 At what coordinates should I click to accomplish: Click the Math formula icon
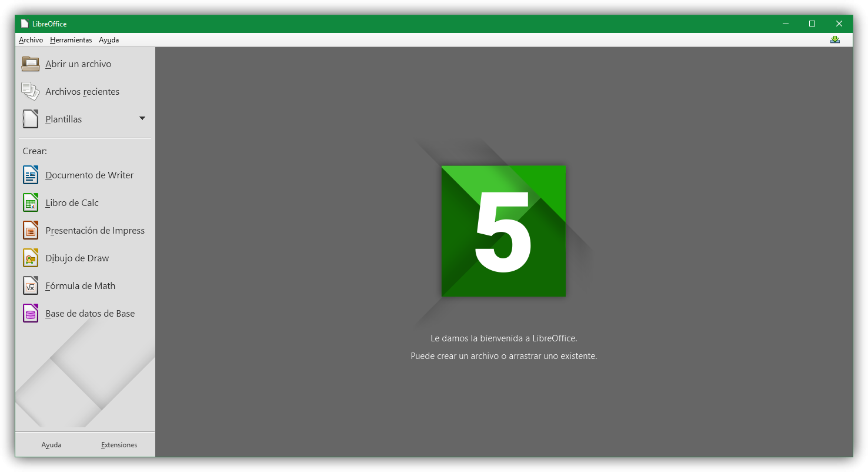pyautogui.click(x=31, y=285)
